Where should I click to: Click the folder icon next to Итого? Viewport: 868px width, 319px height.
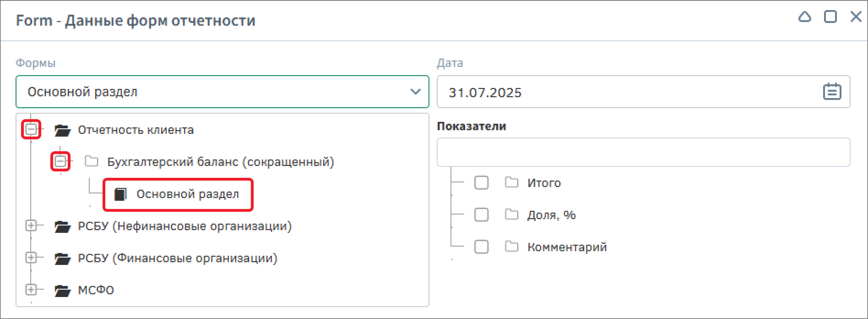coord(511,183)
